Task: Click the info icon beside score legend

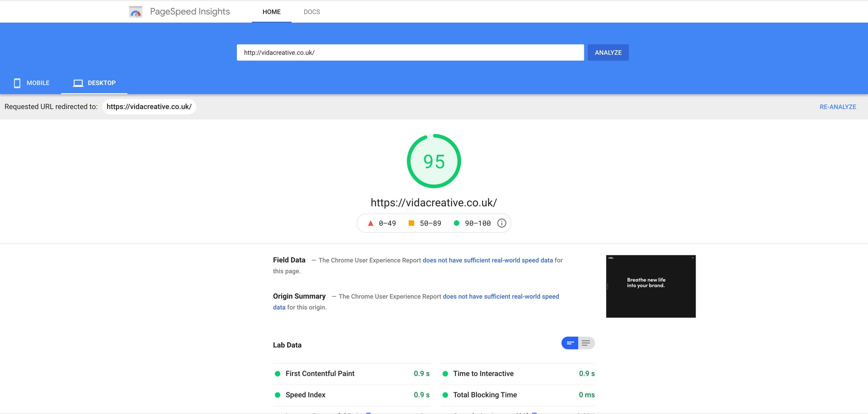Action: tap(501, 223)
